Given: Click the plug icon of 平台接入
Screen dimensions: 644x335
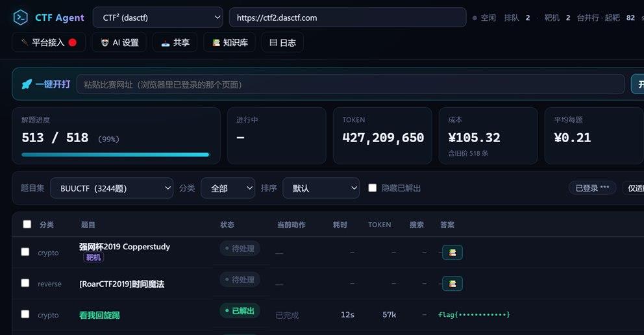Looking at the screenshot, I should click(25, 42).
